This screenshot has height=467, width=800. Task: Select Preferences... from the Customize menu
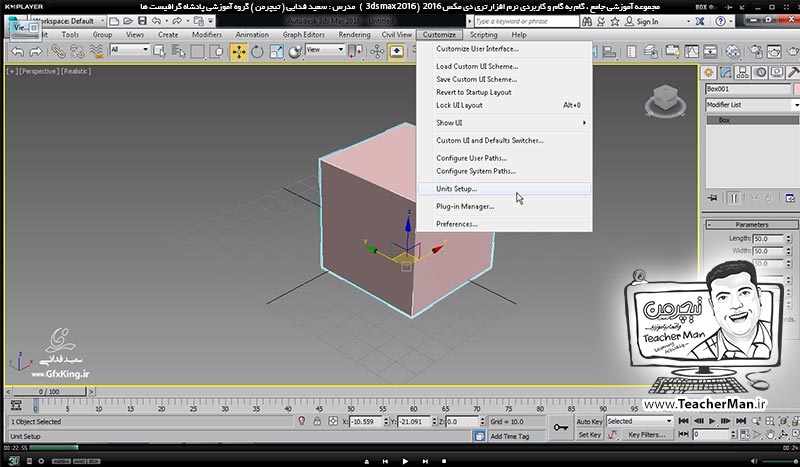504,224
